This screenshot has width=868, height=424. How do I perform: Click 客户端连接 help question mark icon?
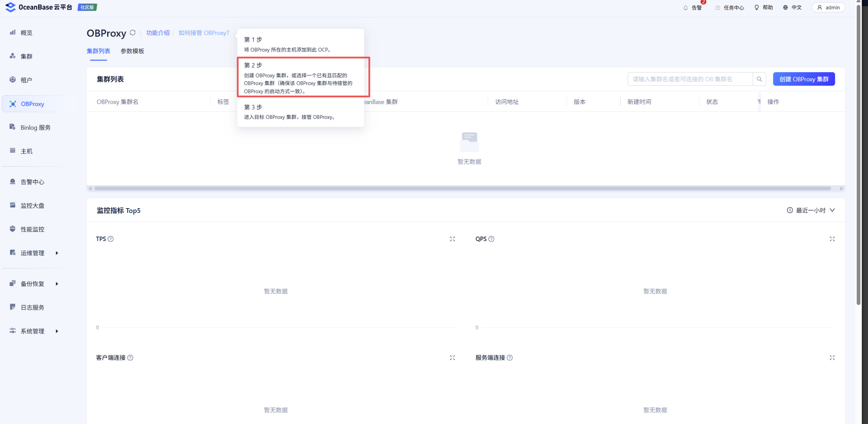point(131,358)
